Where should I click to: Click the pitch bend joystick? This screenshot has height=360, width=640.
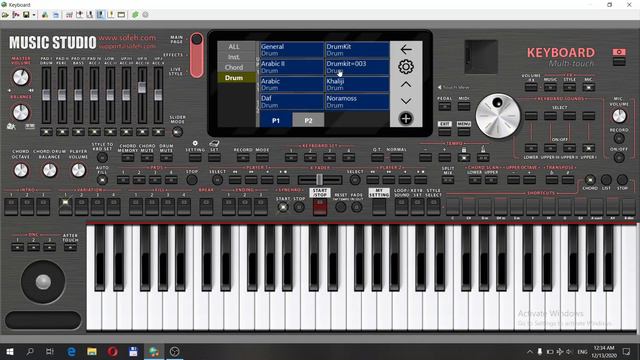click(x=43, y=282)
